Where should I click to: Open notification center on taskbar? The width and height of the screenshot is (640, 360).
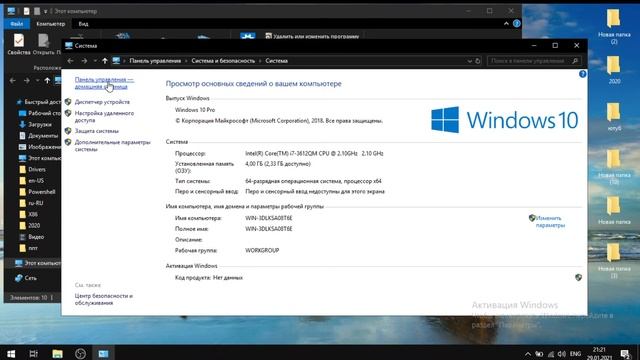tap(625, 354)
